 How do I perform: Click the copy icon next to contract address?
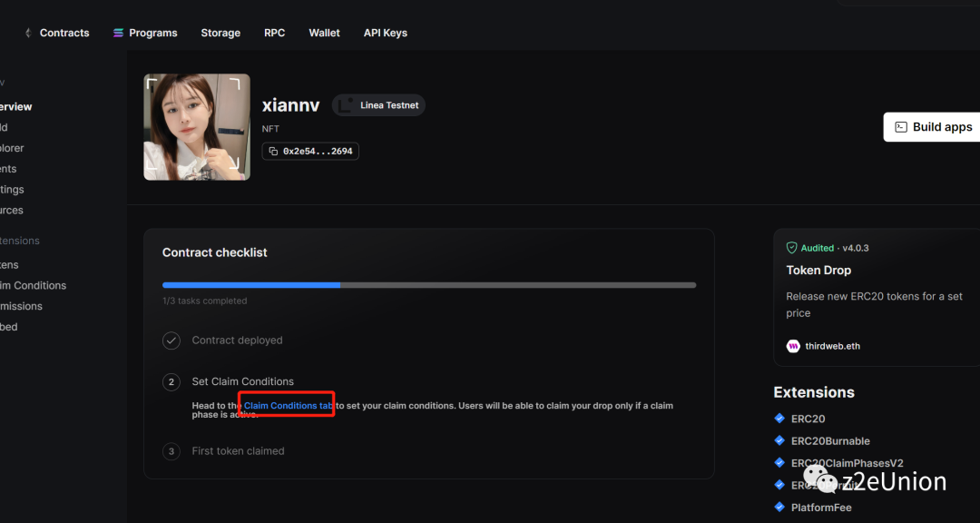(x=273, y=151)
